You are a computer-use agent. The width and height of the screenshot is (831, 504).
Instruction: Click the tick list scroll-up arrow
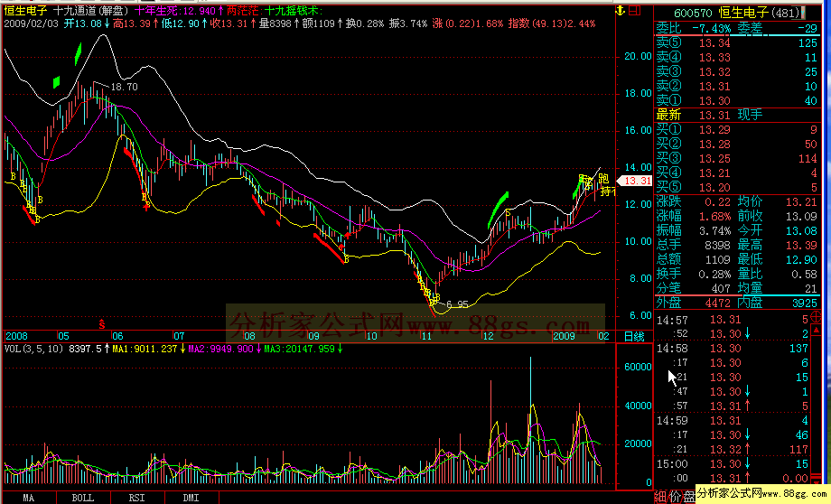817,331
